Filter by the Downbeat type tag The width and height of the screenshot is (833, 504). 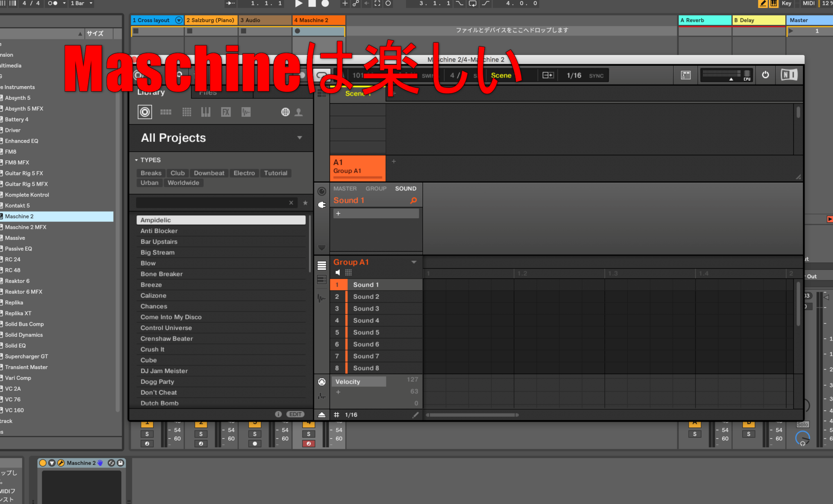coord(209,173)
